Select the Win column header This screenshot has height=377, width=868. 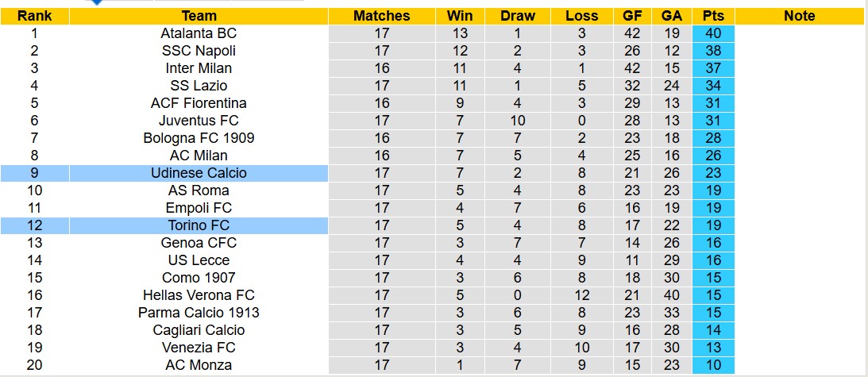tap(460, 16)
